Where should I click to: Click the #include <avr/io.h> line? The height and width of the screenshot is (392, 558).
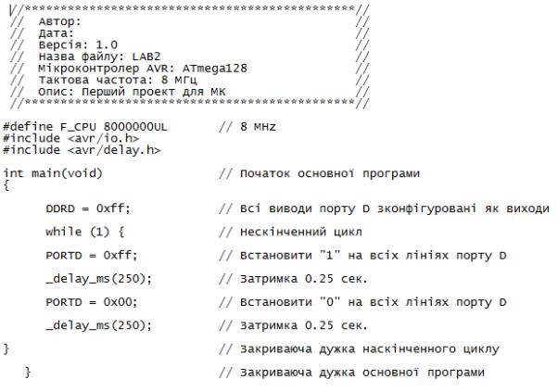(71, 138)
